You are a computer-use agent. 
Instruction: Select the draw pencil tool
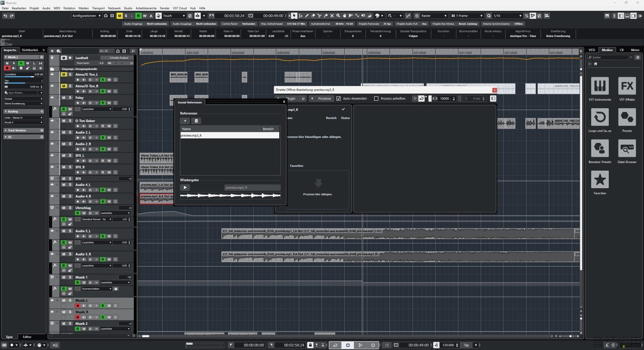pyautogui.click(x=306, y=16)
